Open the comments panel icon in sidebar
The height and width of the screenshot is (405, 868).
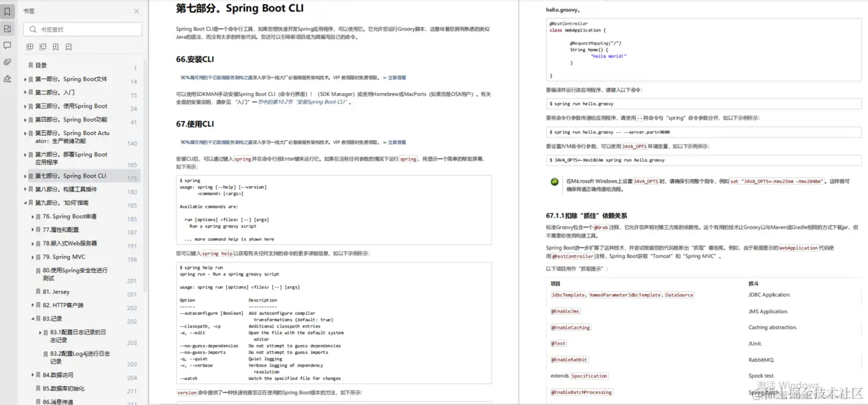point(8,45)
